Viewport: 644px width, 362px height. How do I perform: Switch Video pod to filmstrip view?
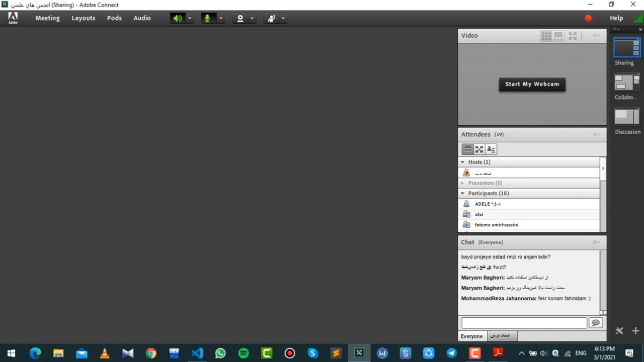click(x=558, y=36)
